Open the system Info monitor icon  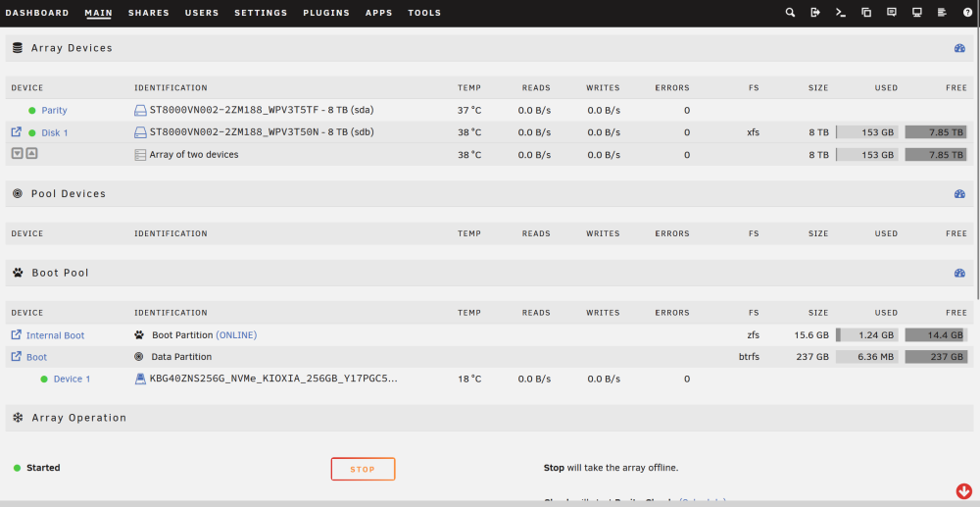pos(917,13)
